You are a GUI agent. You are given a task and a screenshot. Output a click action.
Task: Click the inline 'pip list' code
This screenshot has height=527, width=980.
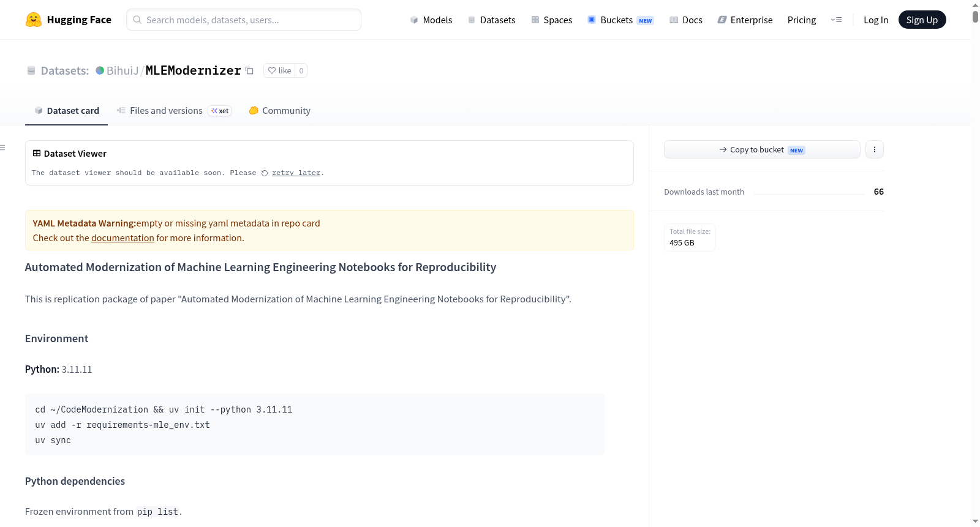click(x=157, y=512)
